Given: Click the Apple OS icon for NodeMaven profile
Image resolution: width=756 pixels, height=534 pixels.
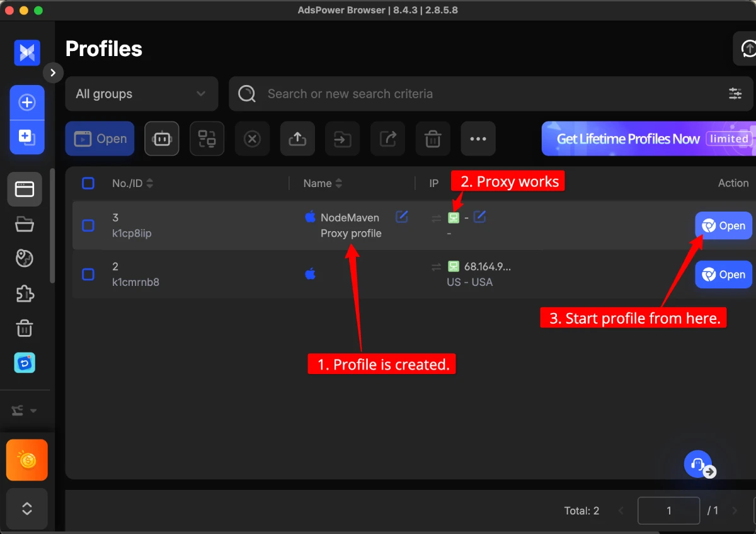Looking at the screenshot, I should point(310,217).
